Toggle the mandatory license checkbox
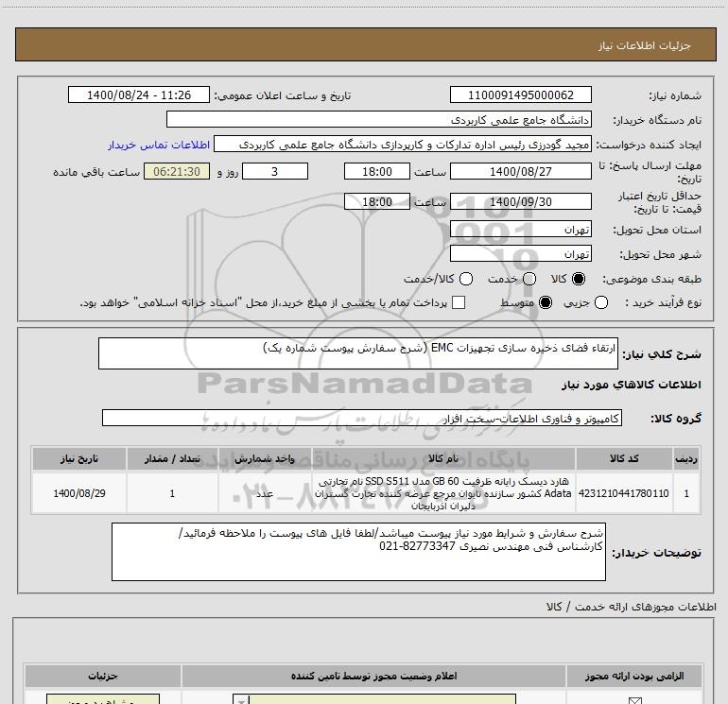Viewport: 728px width, 704px height. pyautogui.click(x=634, y=700)
